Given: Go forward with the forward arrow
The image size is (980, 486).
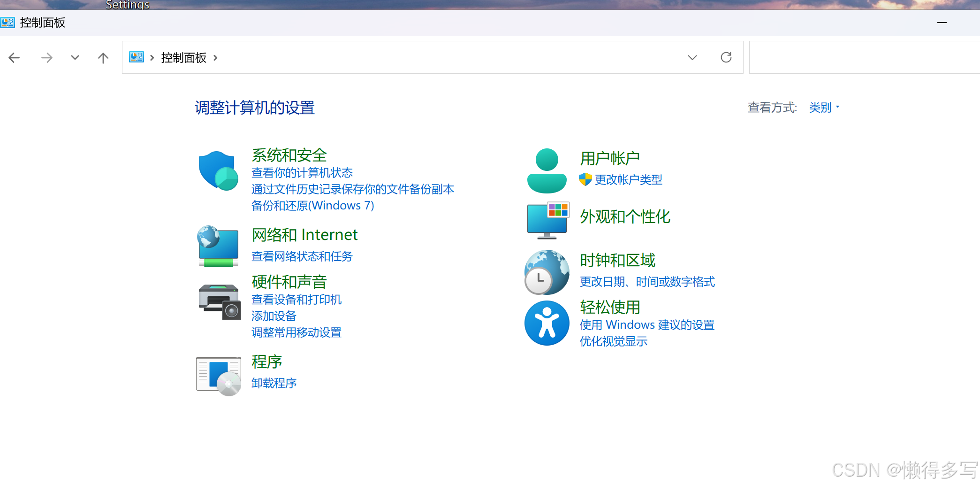Looking at the screenshot, I should tap(46, 58).
